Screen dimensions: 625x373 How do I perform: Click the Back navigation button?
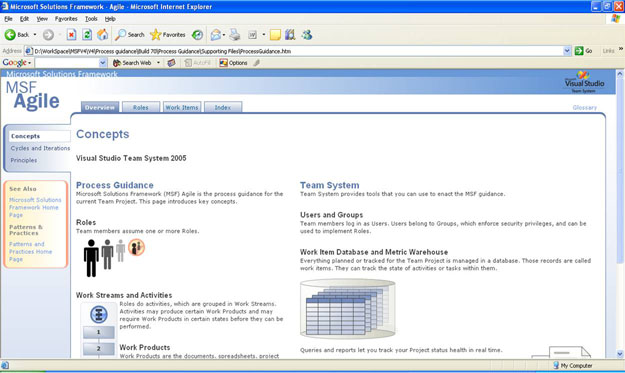click(x=16, y=35)
